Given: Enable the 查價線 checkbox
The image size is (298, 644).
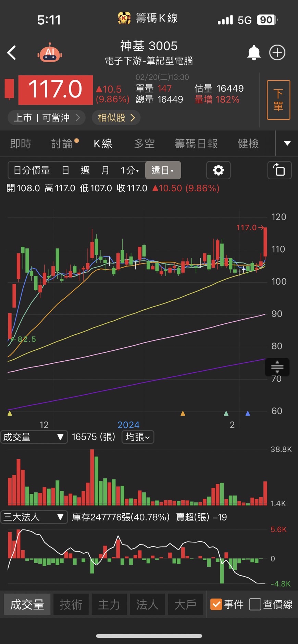Looking at the screenshot, I should click(255, 604).
